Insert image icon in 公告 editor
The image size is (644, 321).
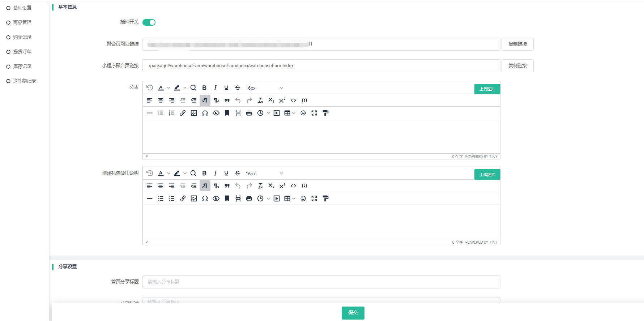click(194, 113)
